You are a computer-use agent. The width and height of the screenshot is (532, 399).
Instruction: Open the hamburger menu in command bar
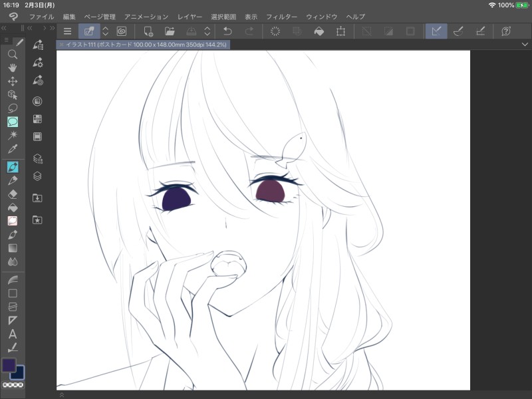[68, 31]
